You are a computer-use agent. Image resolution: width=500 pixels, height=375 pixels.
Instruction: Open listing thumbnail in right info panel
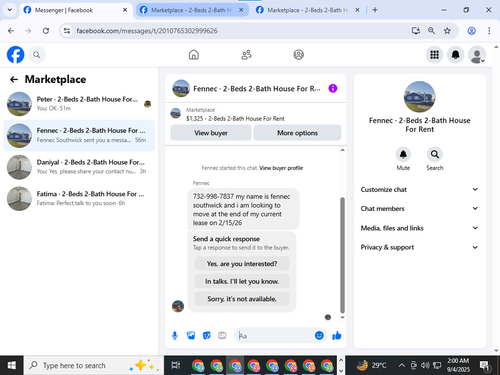(x=419, y=97)
